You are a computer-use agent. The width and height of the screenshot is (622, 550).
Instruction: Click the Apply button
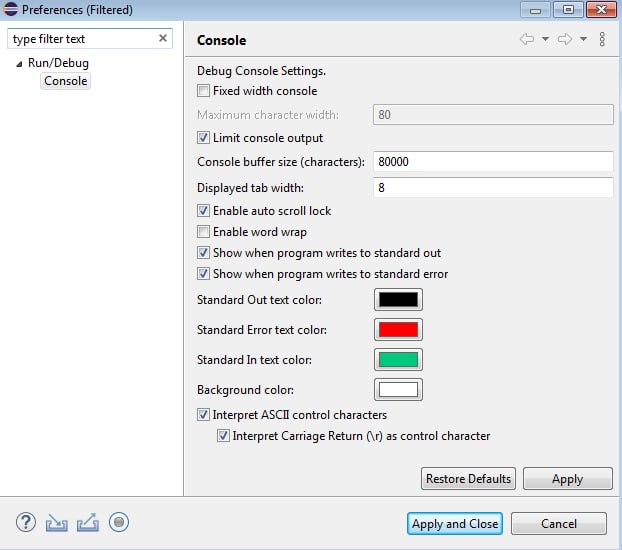[568, 479]
